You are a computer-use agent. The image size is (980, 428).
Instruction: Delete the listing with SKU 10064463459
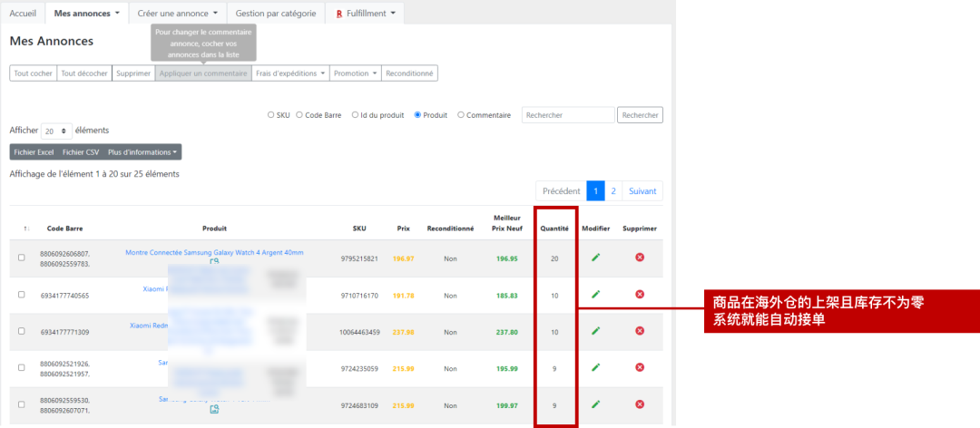tap(640, 332)
